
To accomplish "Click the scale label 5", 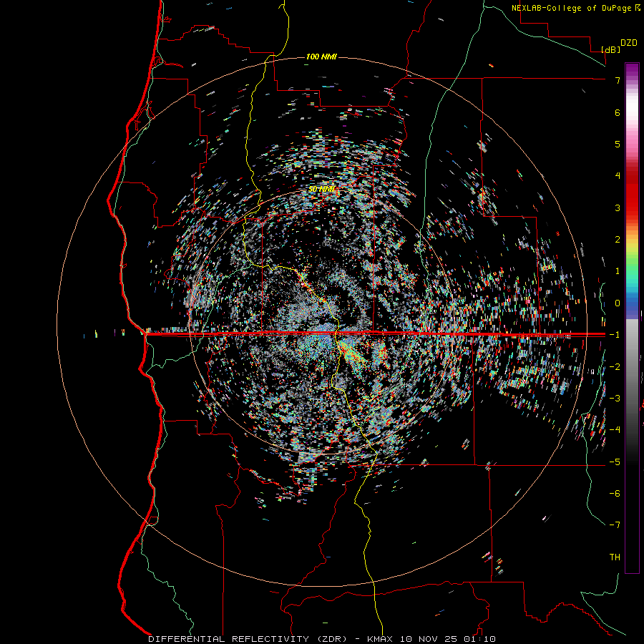I will 618,144.
